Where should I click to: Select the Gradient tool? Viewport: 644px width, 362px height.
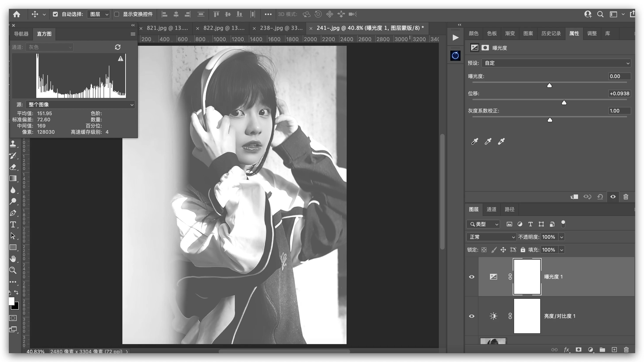(x=13, y=179)
